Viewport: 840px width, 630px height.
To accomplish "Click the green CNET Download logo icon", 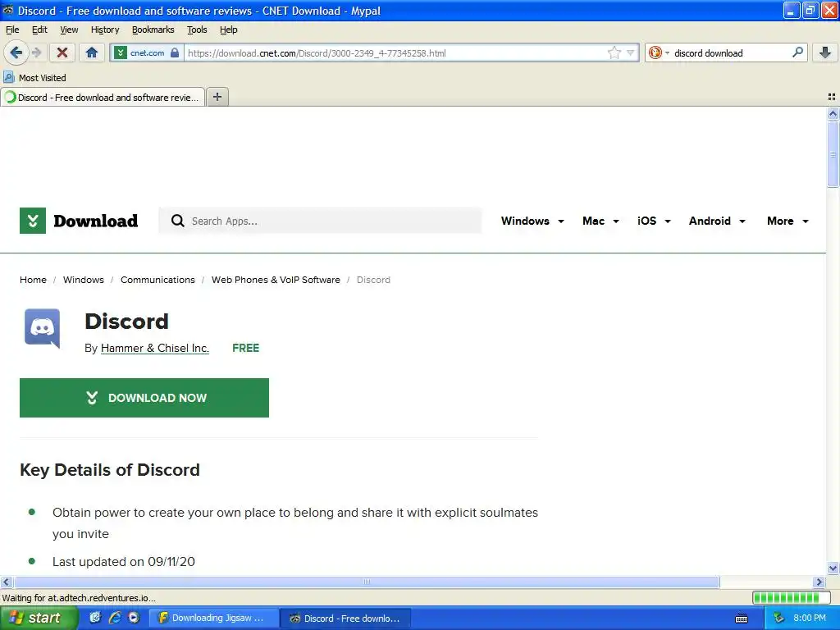I will tap(33, 221).
